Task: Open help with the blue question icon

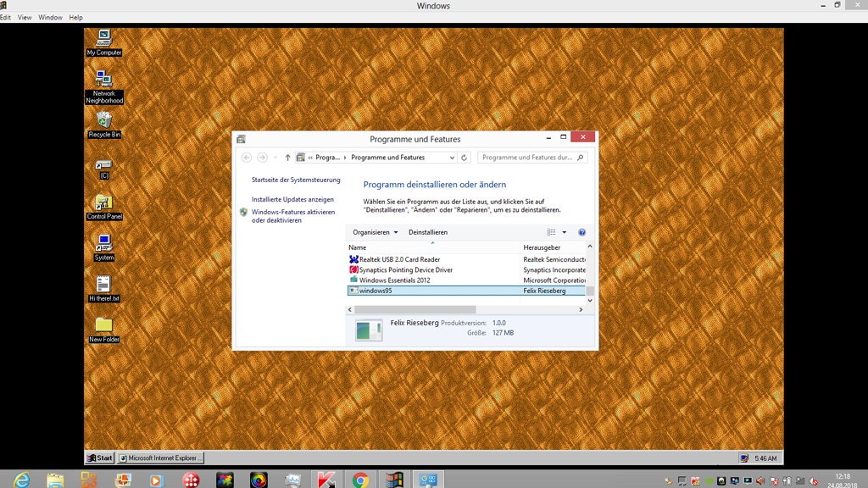Action: tap(581, 232)
